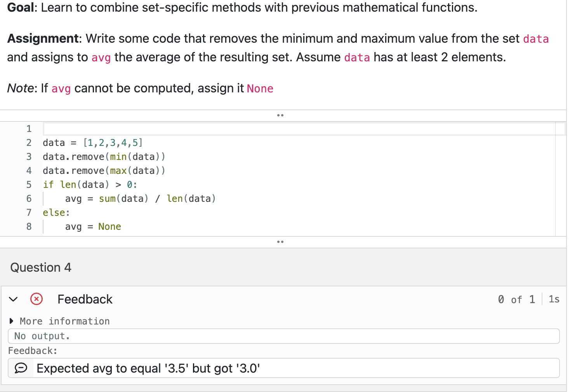Click the red failed-test status icon
Screen dimensions: 570x392
pyautogui.click(x=36, y=299)
